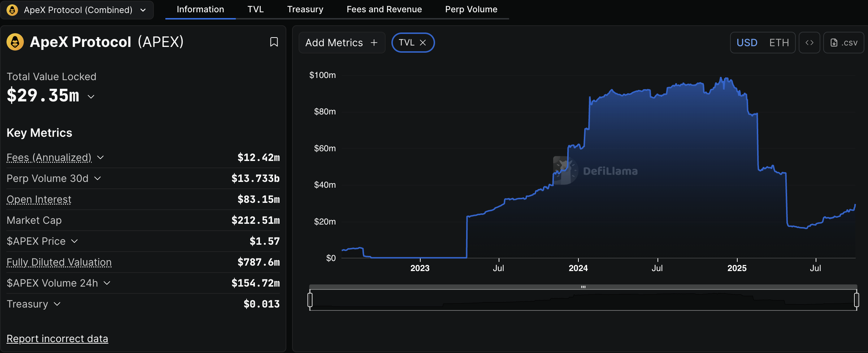Click the 2024 x-axis label
This screenshot has height=353, width=868.
578,268
